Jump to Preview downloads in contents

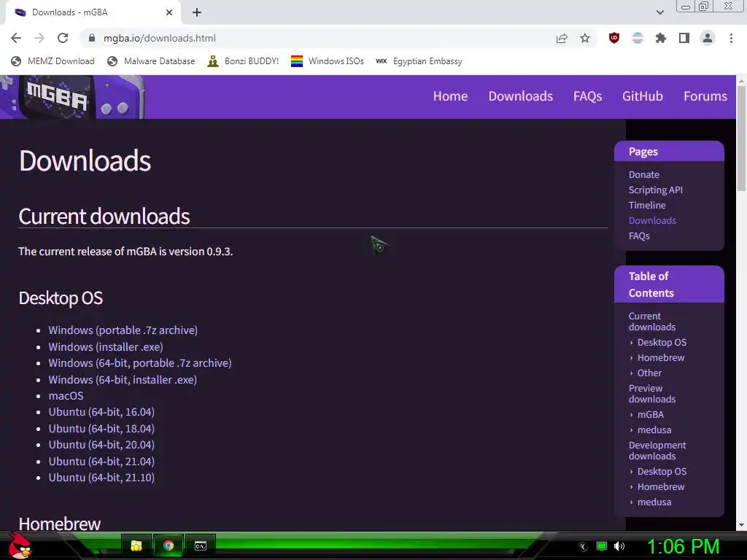(x=651, y=394)
